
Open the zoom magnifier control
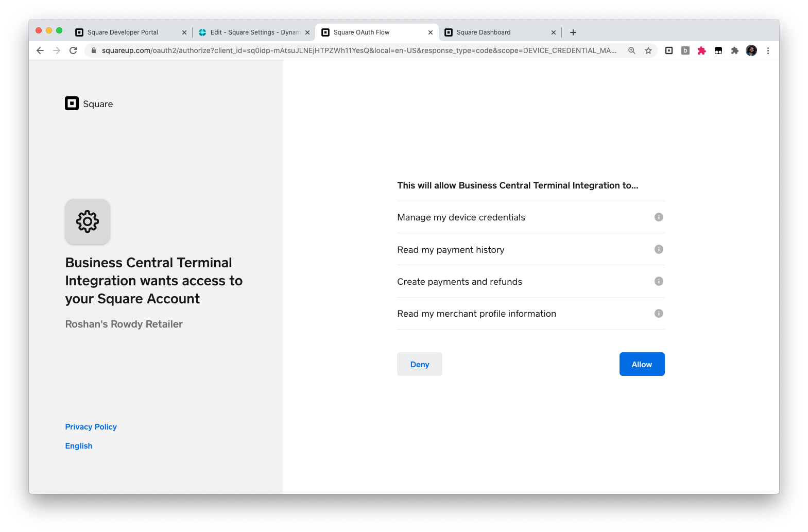point(632,50)
